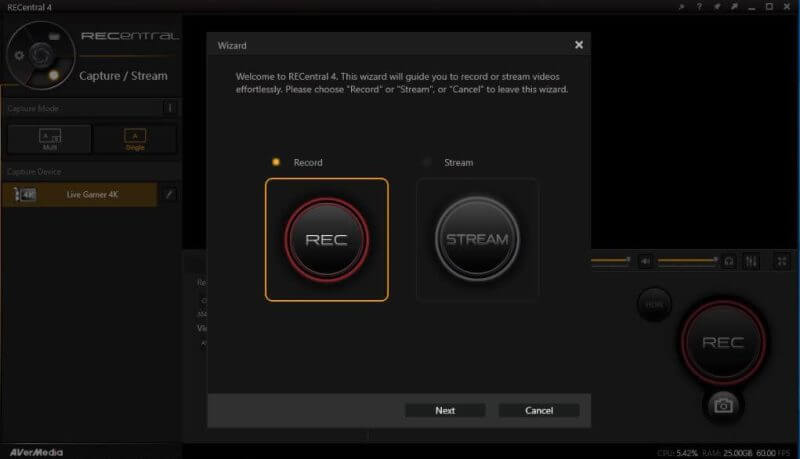
Task: Select the Live Gamer 4K capture device
Action: [80, 194]
